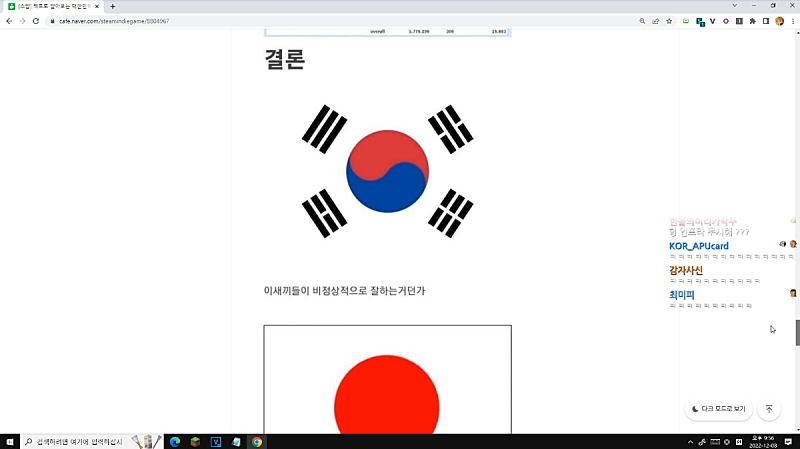Open the green monitor extension icon
Viewport: 800px width, 449px height.
click(686, 21)
